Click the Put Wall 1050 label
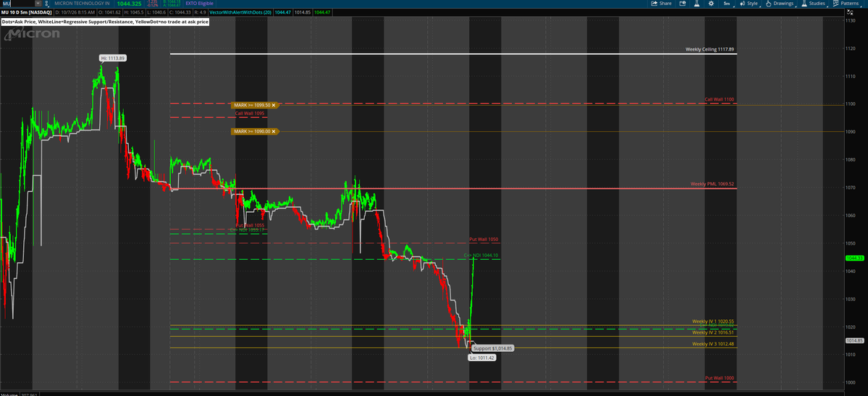The width and height of the screenshot is (868, 396). tap(484, 239)
